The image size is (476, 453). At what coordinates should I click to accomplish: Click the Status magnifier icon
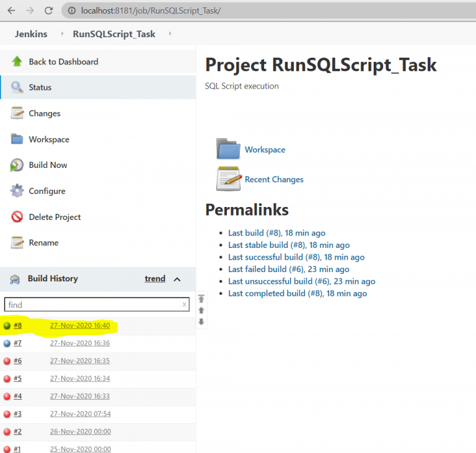(x=17, y=87)
